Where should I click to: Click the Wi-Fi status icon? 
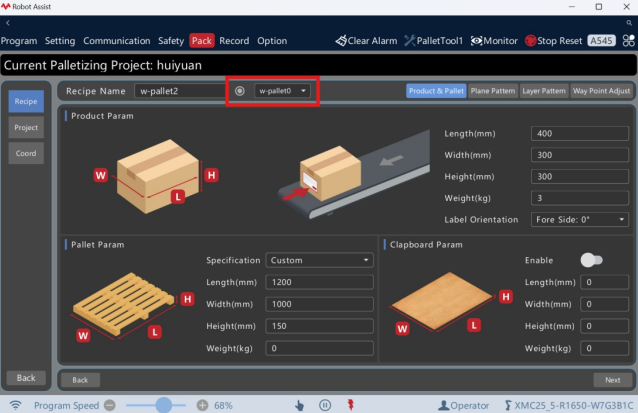[15, 405]
